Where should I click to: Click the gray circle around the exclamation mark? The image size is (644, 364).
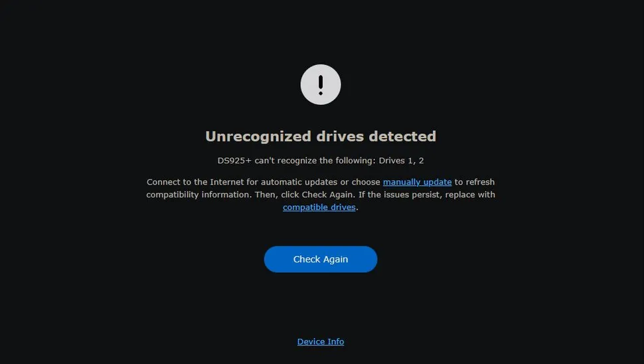click(x=321, y=84)
